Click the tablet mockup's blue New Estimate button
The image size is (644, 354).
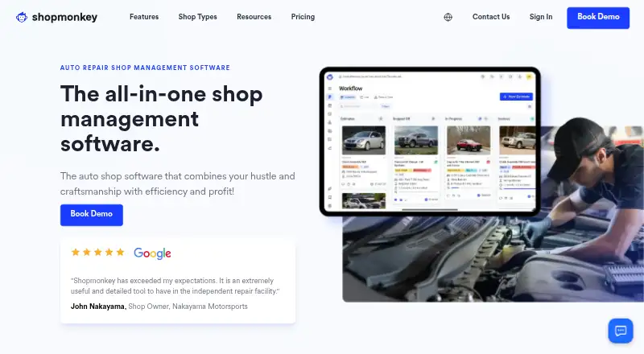click(516, 97)
